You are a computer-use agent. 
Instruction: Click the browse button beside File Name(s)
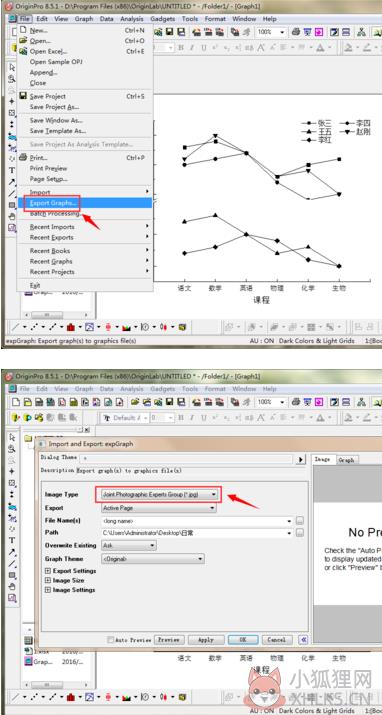point(299,520)
